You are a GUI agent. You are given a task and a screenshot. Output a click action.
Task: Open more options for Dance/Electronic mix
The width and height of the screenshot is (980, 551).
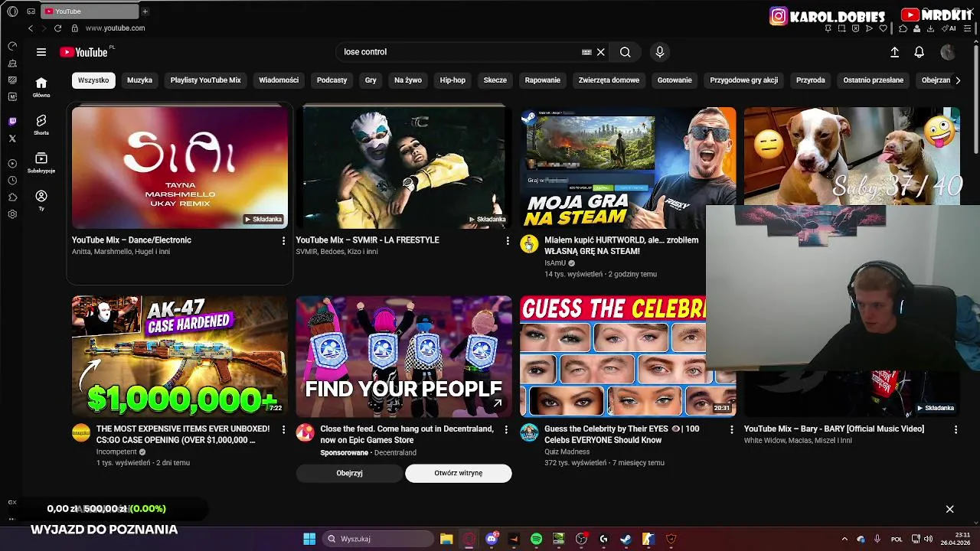283,241
